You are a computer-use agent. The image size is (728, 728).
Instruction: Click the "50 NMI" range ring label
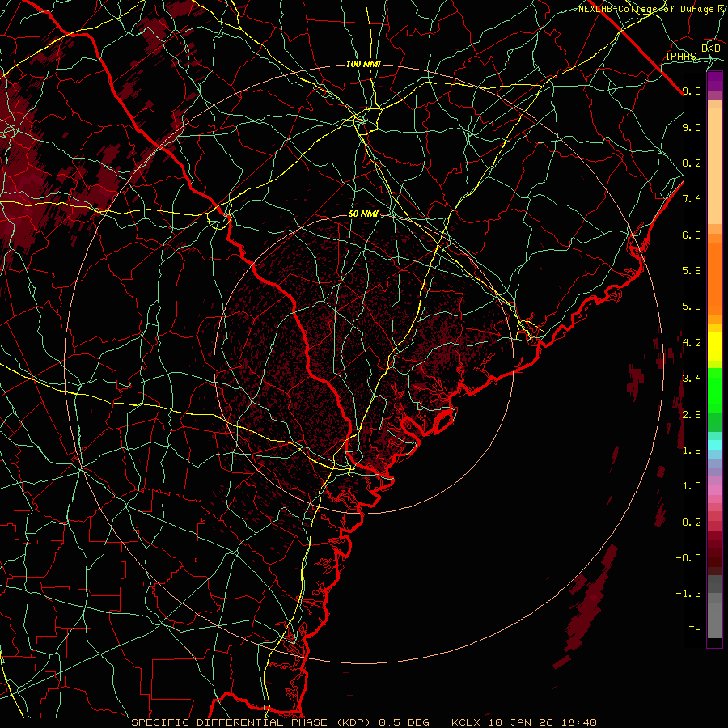click(363, 214)
